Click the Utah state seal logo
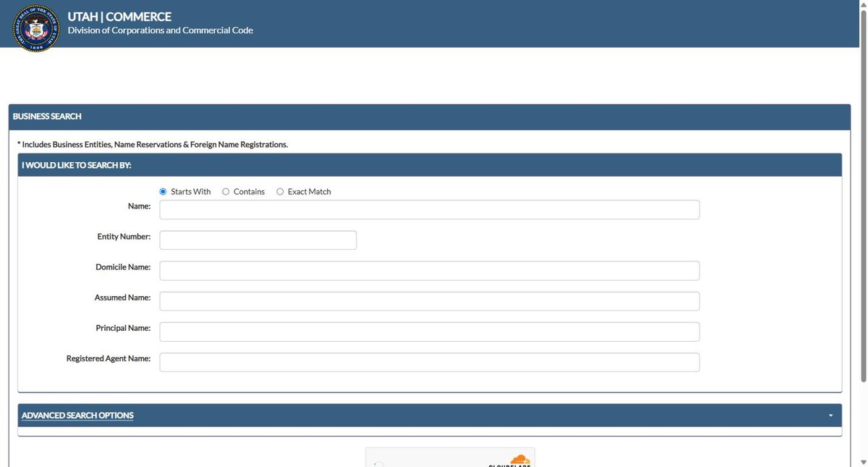This screenshot has height=467, width=868. tap(35, 28)
